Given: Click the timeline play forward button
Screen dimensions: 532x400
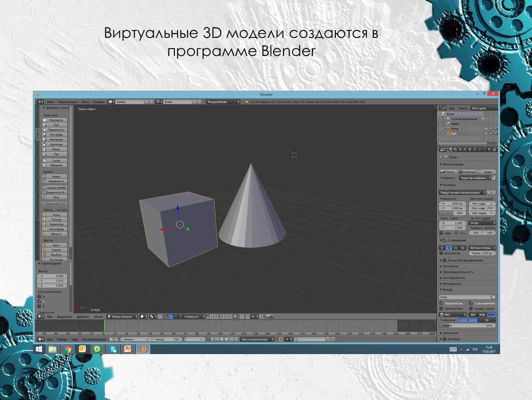Looking at the screenshot, I should point(227,339).
